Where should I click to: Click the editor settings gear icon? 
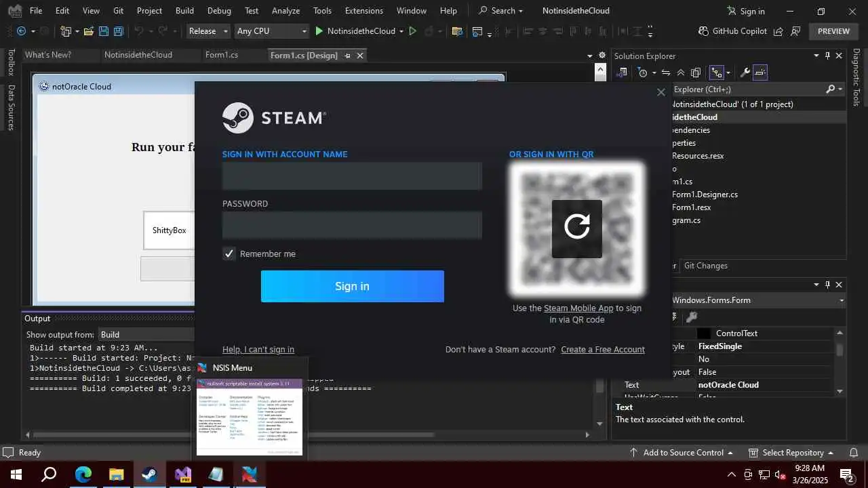(601, 56)
